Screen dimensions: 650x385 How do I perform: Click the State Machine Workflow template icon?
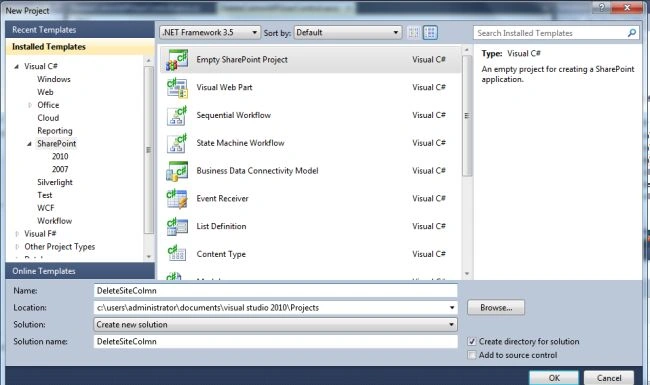[x=177, y=143]
